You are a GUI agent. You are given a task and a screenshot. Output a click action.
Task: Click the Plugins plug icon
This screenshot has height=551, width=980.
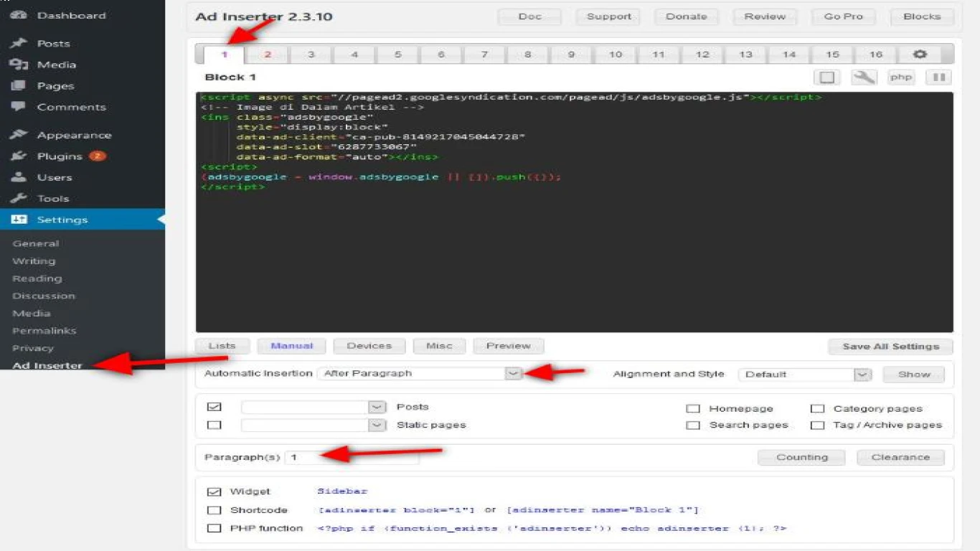pos(19,156)
